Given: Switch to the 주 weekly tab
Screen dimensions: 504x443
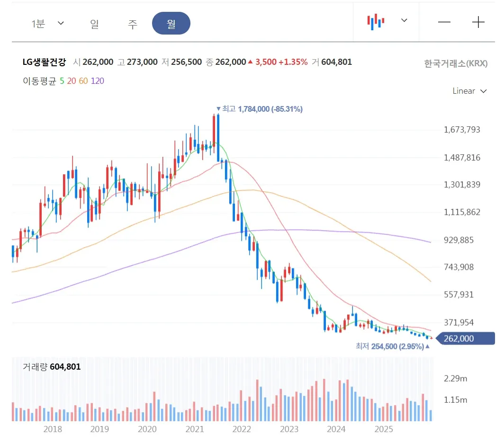Looking at the screenshot, I should pyautogui.click(x=132, y=23).
